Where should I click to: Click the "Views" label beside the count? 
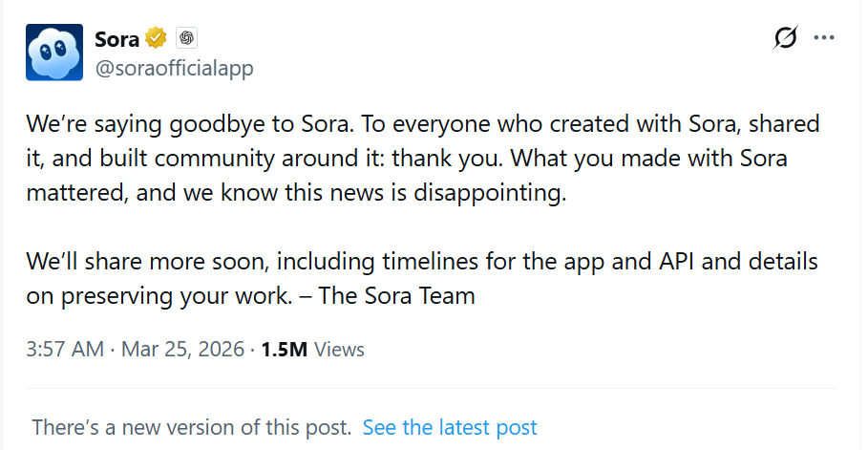coord(339,350)
